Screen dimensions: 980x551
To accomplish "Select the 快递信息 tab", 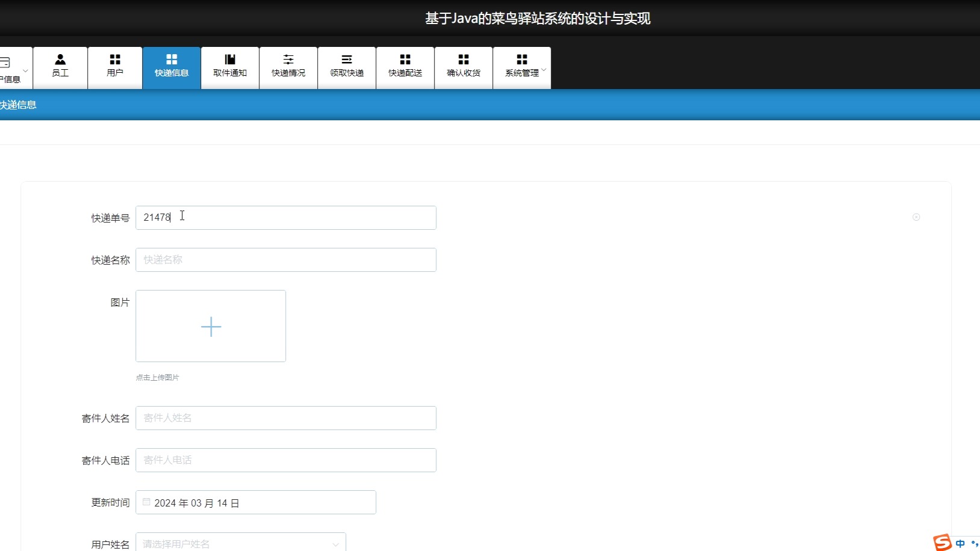I will [172, 67].
